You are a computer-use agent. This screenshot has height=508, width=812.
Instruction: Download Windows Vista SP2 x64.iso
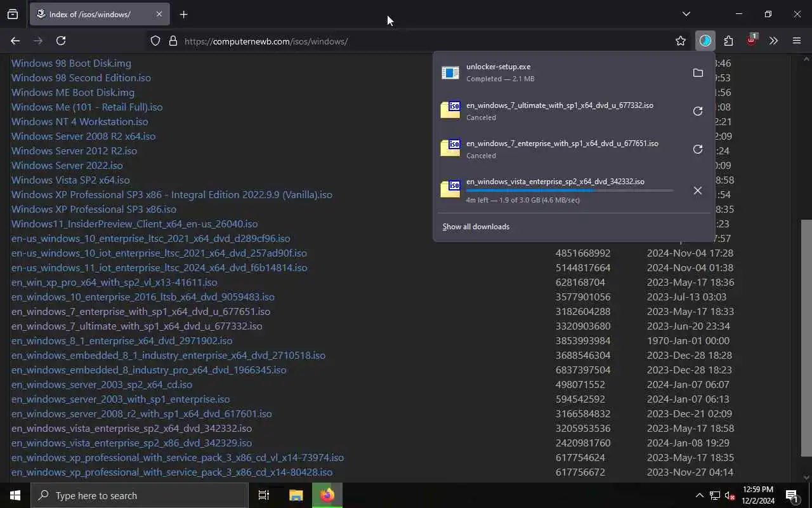70,180
